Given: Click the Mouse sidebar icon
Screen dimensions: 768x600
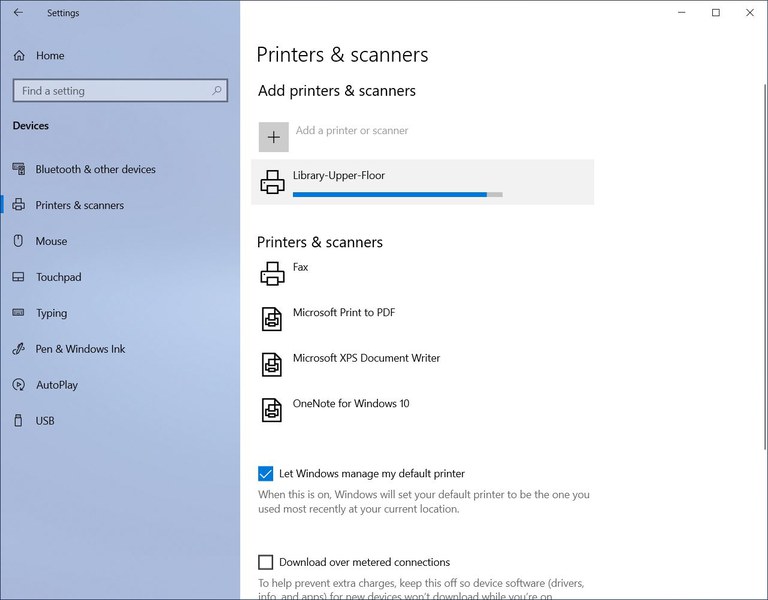Looking at the screenshot, I should (x=18, y=240).
